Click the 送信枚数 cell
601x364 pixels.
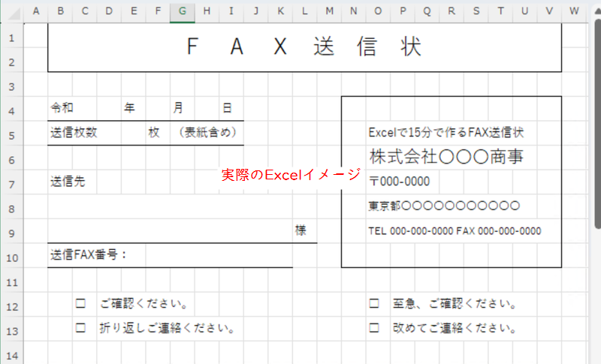click(x=74, y=133)
